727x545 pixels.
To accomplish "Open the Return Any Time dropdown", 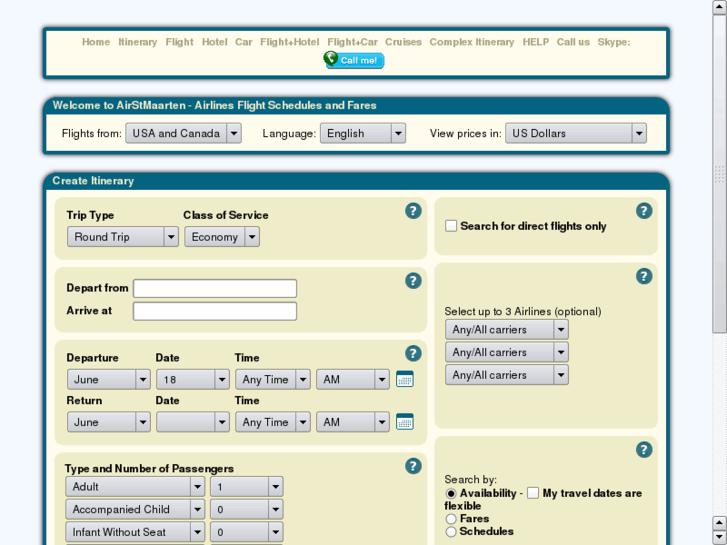I will click(273, 422).
